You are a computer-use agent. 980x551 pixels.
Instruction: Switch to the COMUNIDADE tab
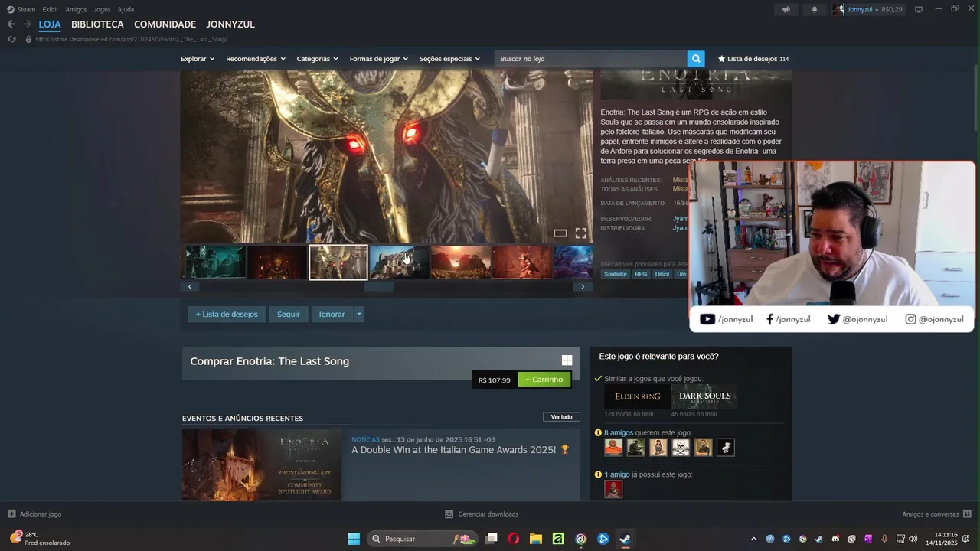pos(165,24)
